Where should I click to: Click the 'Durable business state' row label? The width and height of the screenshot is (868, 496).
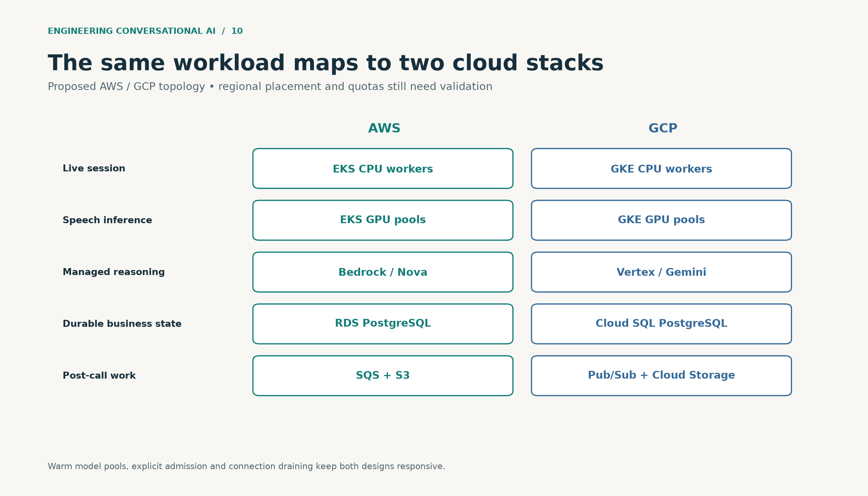click(x=122, y=324)
